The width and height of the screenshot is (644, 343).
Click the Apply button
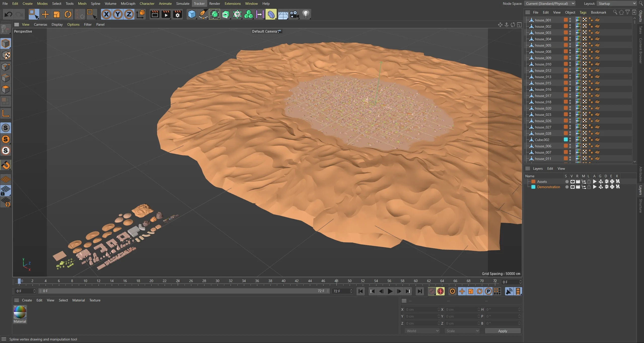coord(503,331)
